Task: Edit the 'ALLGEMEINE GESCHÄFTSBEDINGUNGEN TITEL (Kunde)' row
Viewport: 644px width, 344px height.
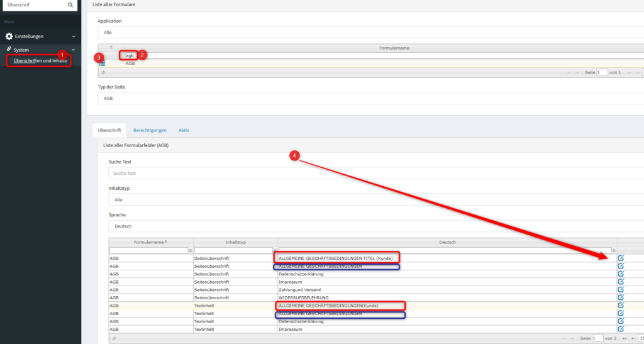Action: point(621,258)
